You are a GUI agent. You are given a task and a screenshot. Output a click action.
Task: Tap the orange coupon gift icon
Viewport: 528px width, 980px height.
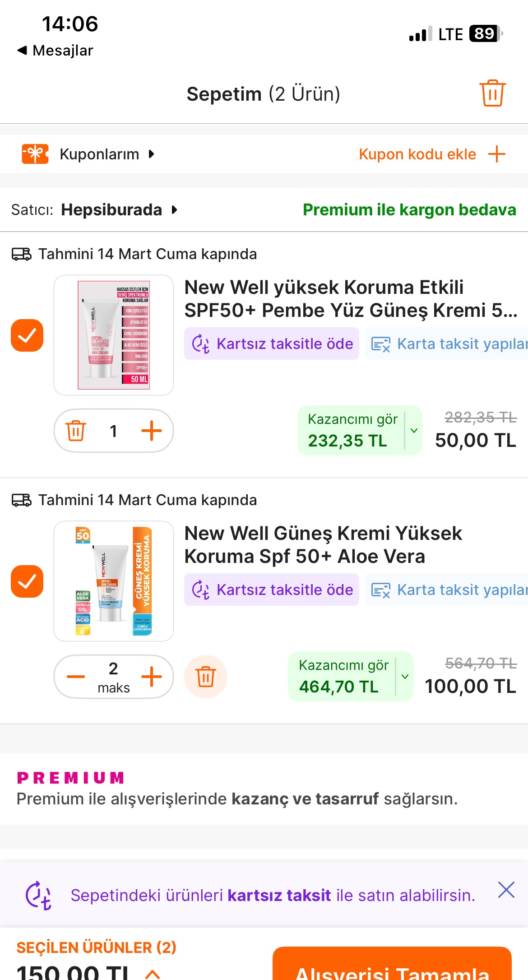pos(35,154)
